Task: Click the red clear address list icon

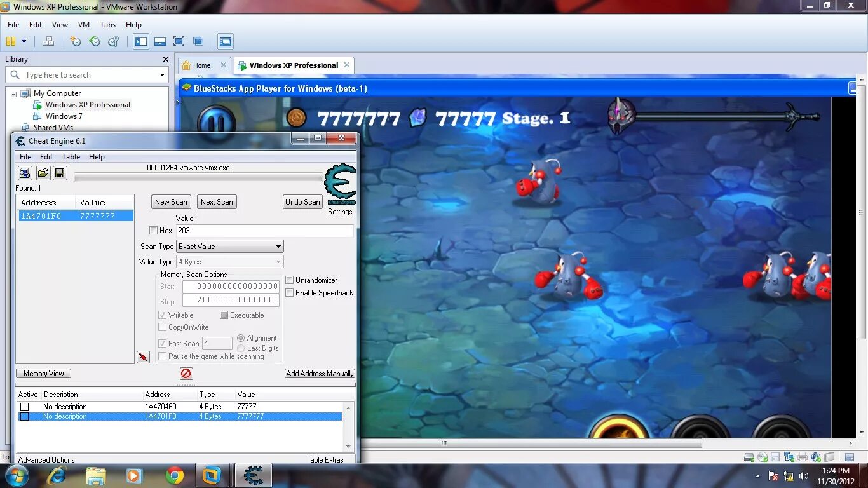Action: 186,374
